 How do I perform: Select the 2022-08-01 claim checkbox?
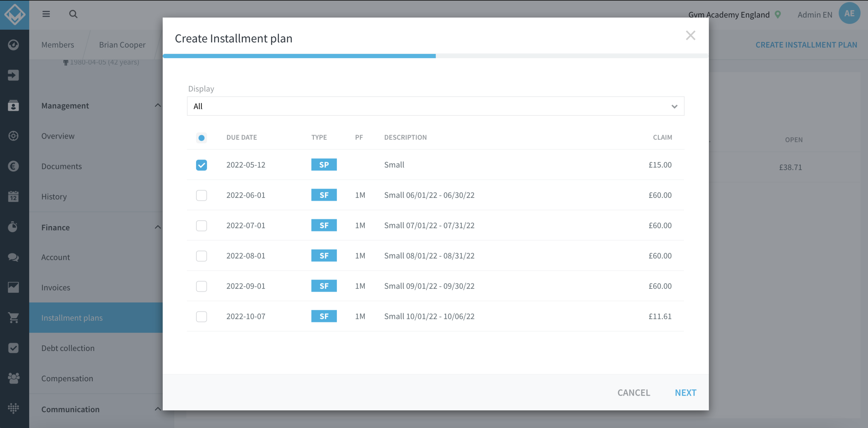[x=202, y=256]
